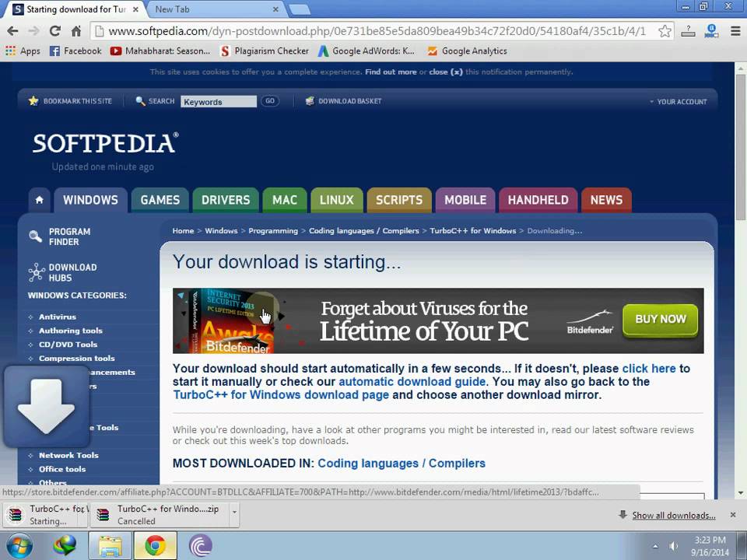Open the Google AdWords bookmark

click(x=366, y=51)
